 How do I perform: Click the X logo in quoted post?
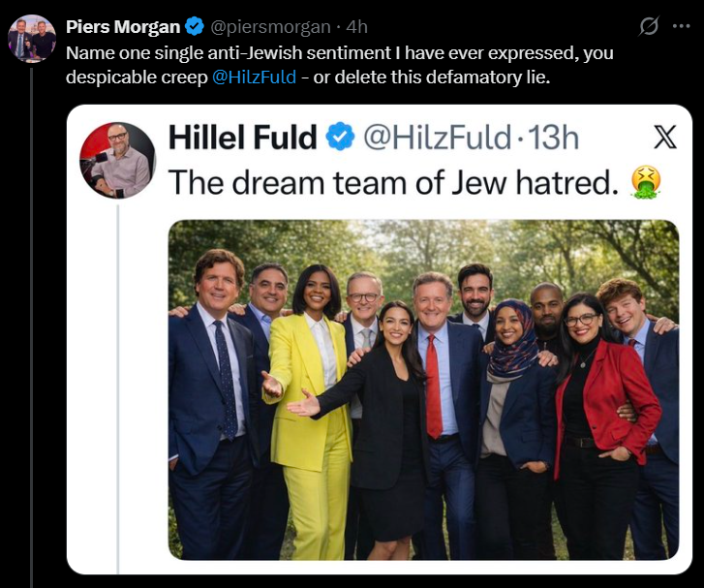(x=665, y=137)
